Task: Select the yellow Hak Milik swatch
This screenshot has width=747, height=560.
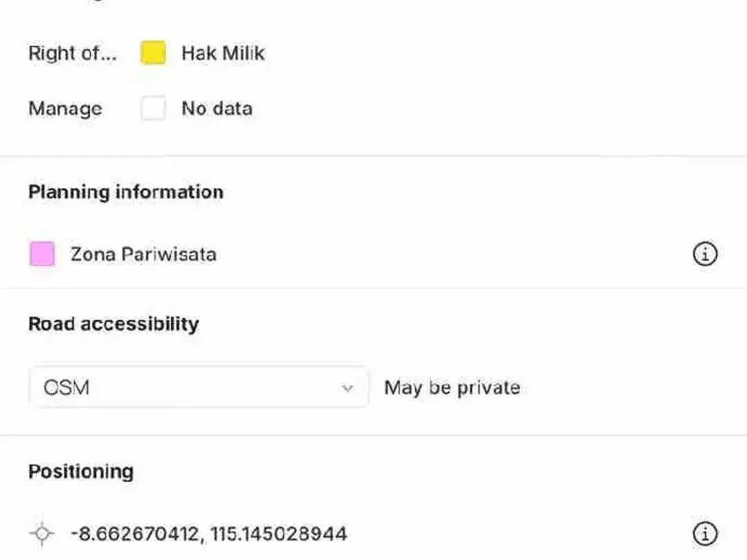Action: (x=153, y=53)
